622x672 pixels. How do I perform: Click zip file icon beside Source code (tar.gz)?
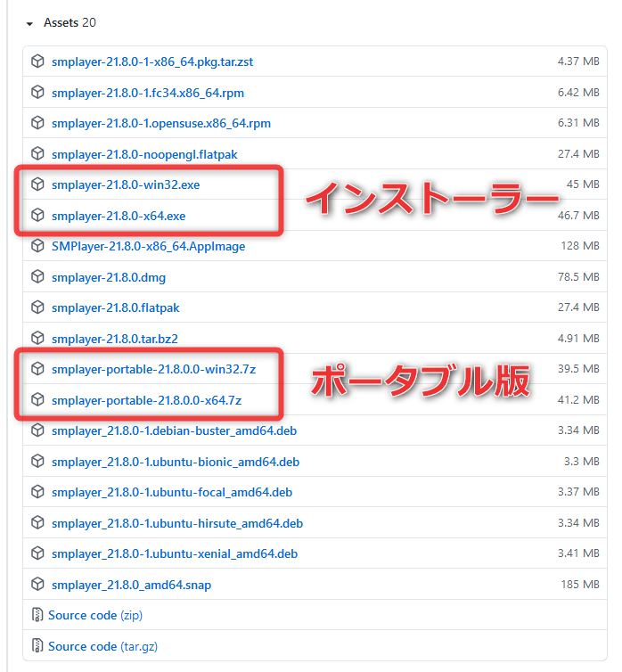[x=37, y=645]
